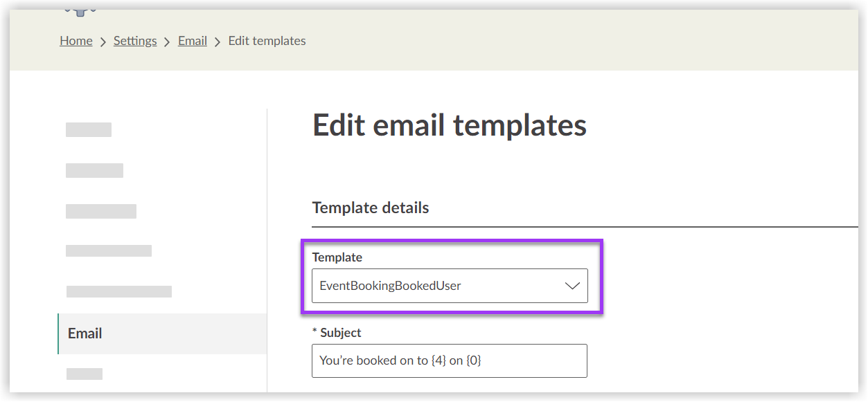Click the Edit email templates page title
The height and width of the screenshot is (402, 868).
click(450, 125)
